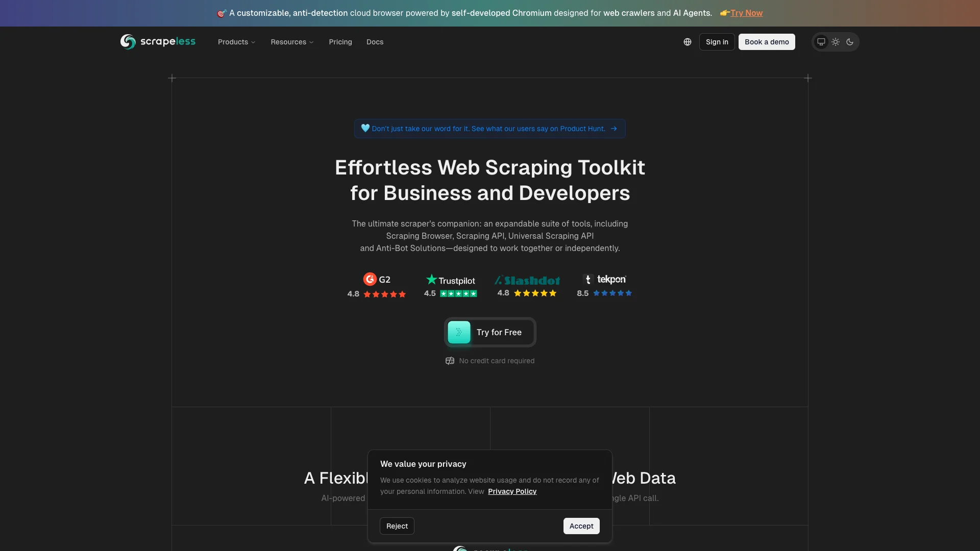The height and width of the screenshot is (551, 980).
Task: Click the Slashdot rating logo
Action: (527, 280)
